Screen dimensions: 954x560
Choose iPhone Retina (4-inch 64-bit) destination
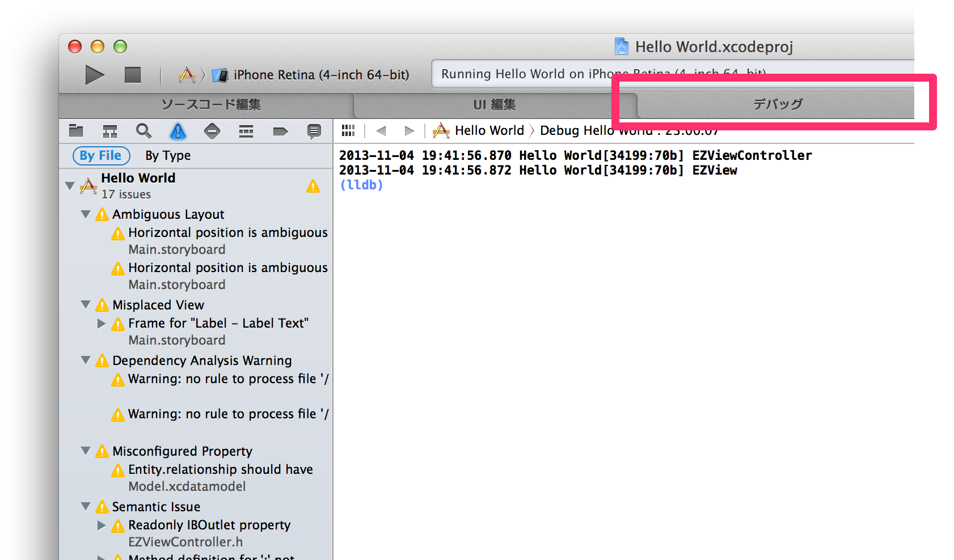pyautogui.click(x=310, y=75)
